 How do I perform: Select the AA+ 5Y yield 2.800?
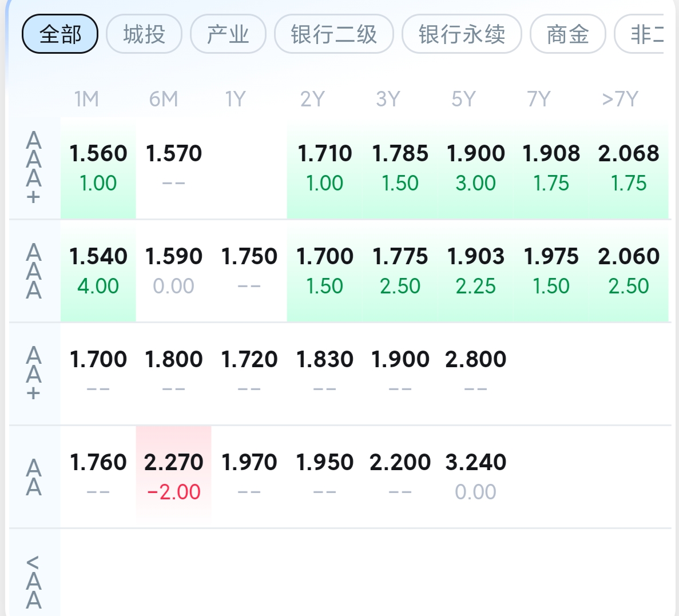tap(475, 374)
